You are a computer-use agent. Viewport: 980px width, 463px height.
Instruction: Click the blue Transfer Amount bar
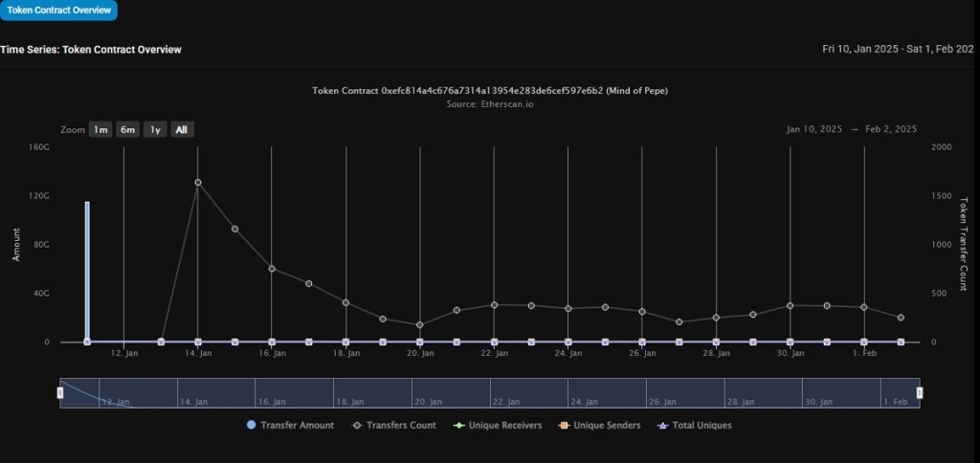[x=87, y=271]
